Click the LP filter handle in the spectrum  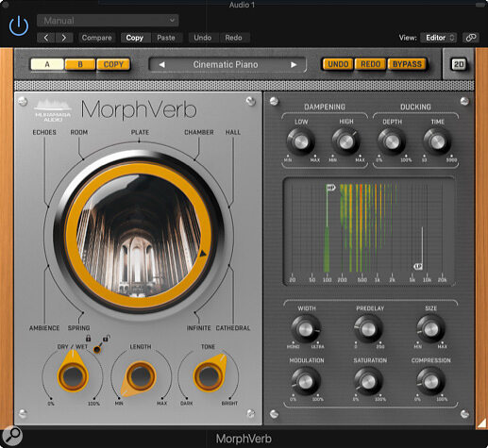pos(418,267)
